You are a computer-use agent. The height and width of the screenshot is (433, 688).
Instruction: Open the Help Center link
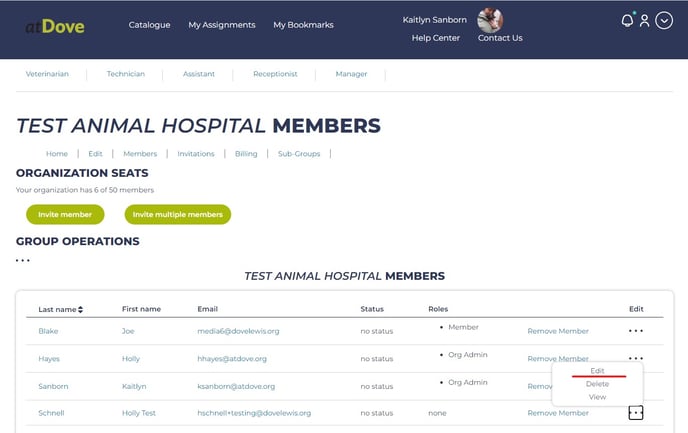[x=435, y=38]
